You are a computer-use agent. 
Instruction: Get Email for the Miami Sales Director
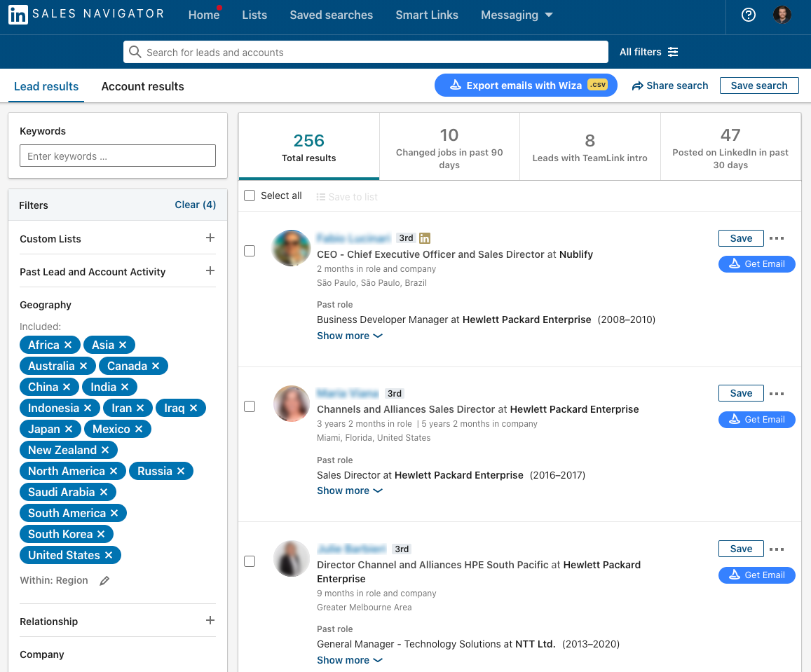(757, 419)
